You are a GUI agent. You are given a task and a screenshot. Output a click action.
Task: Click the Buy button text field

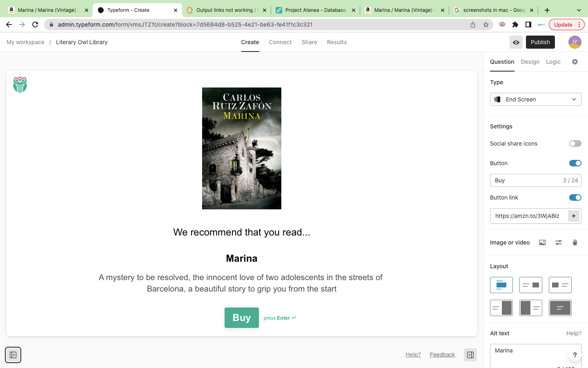[x=536, y=180]
